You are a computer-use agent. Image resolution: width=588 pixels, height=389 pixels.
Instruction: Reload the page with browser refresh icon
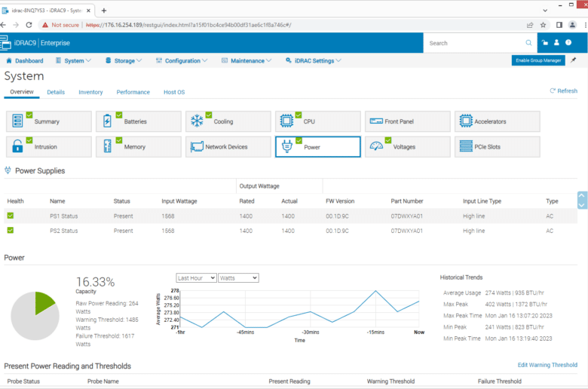click(x=29, y=25)
